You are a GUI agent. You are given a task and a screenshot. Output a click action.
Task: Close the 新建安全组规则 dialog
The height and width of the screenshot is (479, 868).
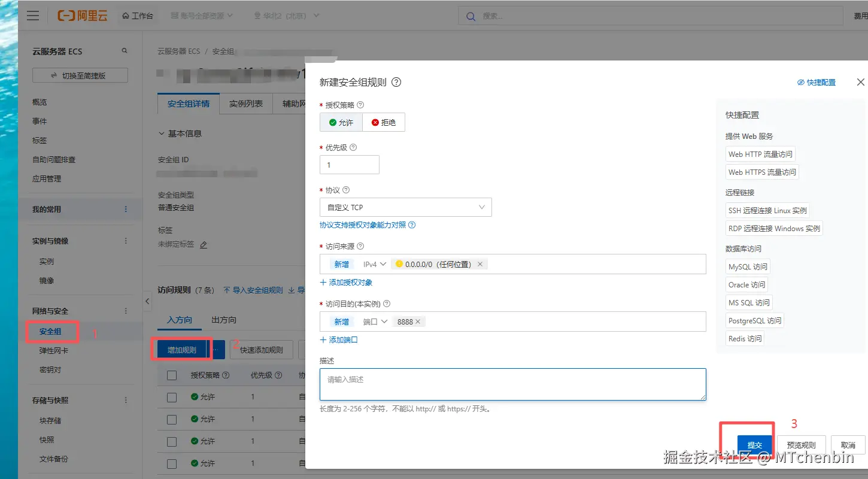(860, 82)
